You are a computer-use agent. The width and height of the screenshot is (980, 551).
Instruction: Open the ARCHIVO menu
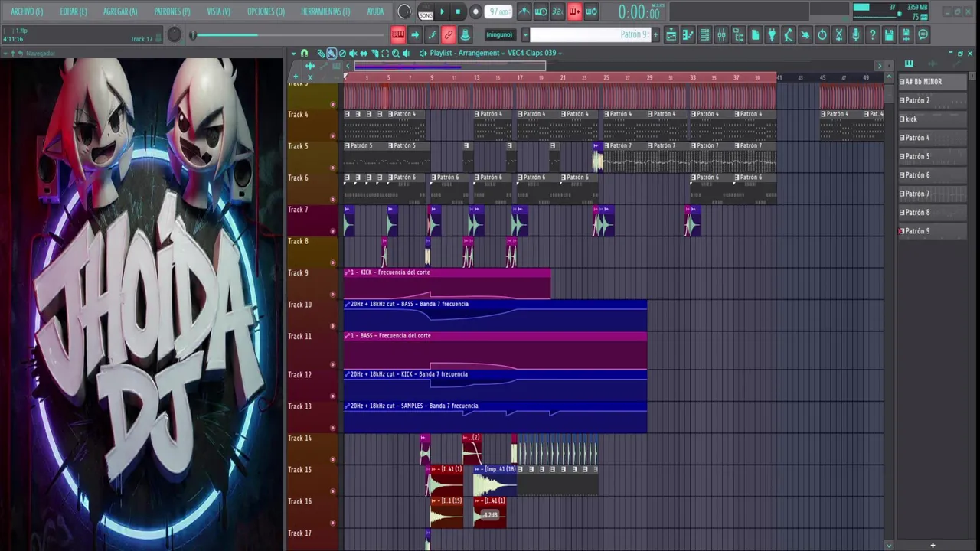(x=27, y=11)
